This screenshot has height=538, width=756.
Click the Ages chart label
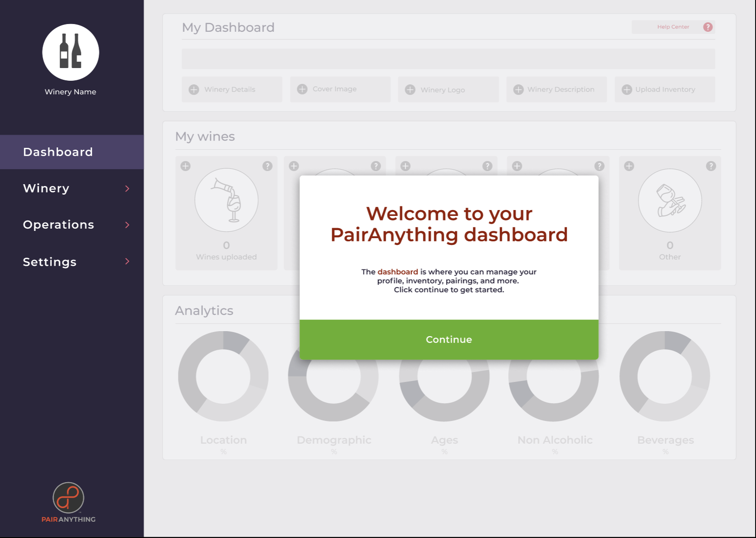tap(445, 440)
